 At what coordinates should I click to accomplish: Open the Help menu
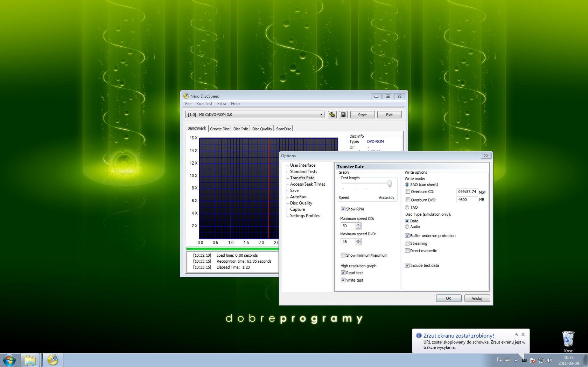pyautogui.click(x=235, y=104)
